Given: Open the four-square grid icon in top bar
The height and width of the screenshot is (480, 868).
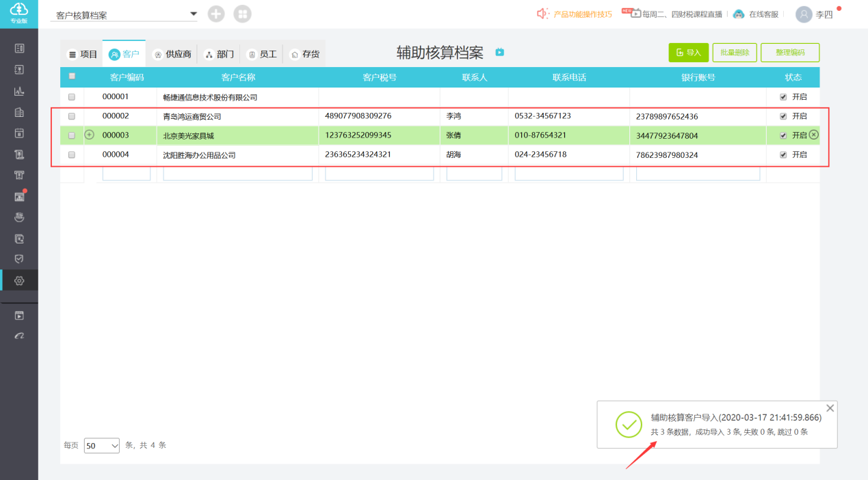Looking at the screenshot, I should [x=242, y=14].
